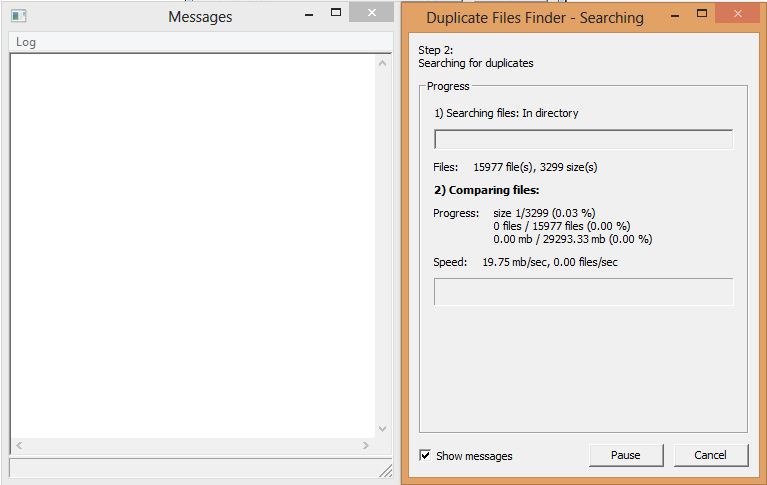Pause the duplicate search
The width and height of the screenshot is (767, 485).
pyautogui.click(x=626, y=455)
